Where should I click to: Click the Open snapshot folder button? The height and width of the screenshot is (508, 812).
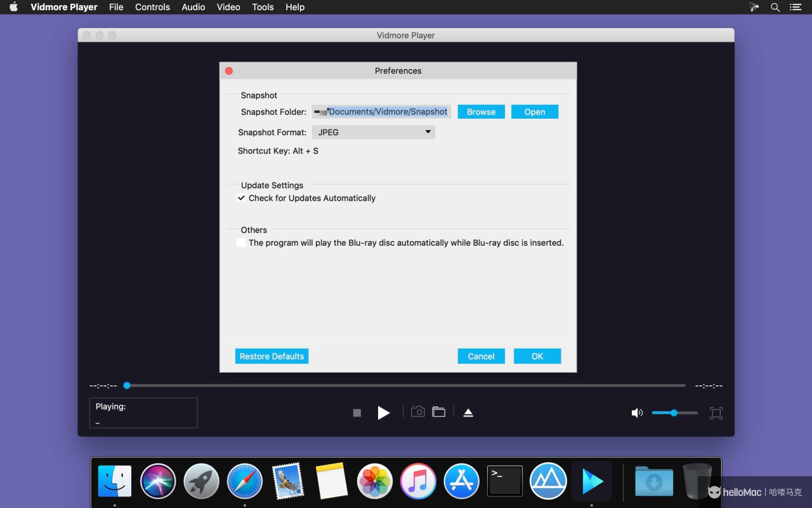coord(535,112)
